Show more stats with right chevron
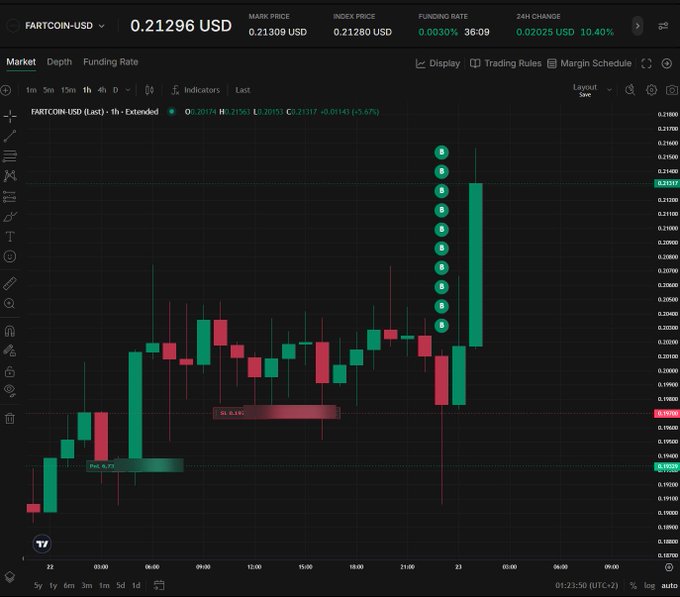The image size is (680, 597). click(638, 26)
